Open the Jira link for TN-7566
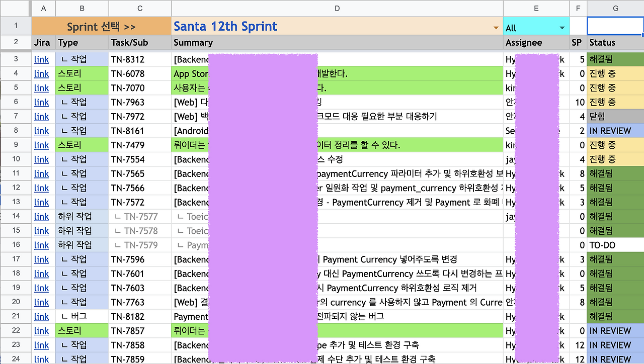Screen dimensions: 644x364 (x=41, y=188)
